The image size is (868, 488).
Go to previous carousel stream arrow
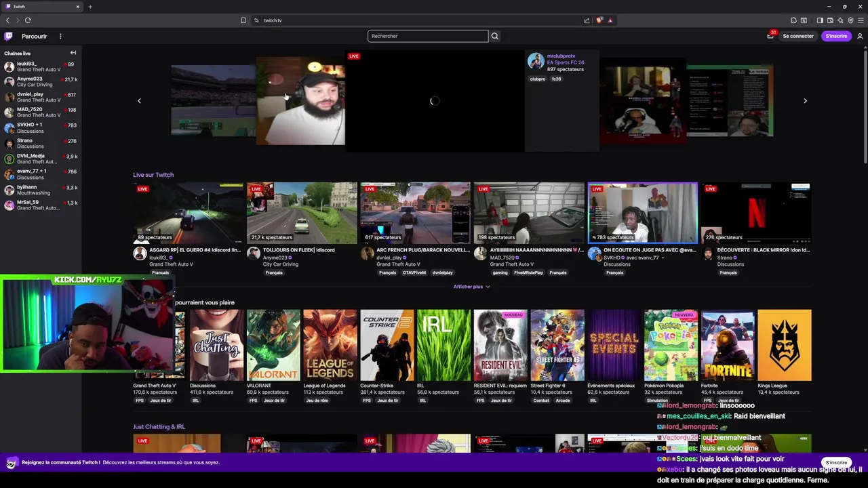[139, 101]
